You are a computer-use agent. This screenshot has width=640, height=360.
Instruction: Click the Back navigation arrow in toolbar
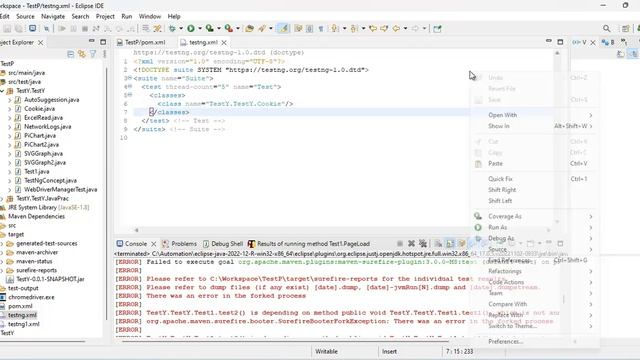point(396,29)
